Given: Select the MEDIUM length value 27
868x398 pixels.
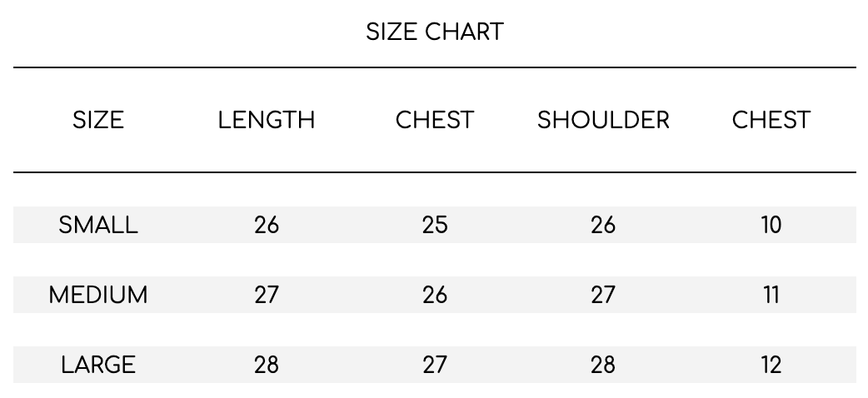Looking at the screenshot, I should pos(267,295).
